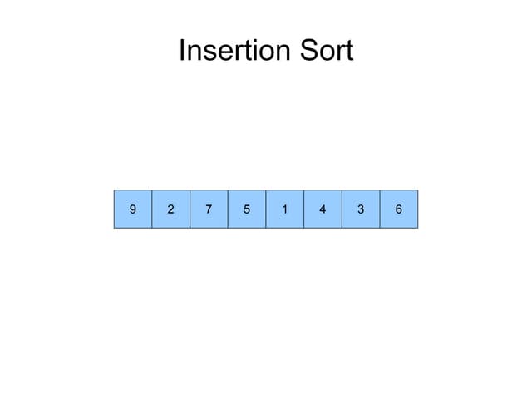The height and width of the screenshot is (399, 532).
Task: Select the cell with value 2
Action: pyautogui.click(x=171, y=209)
